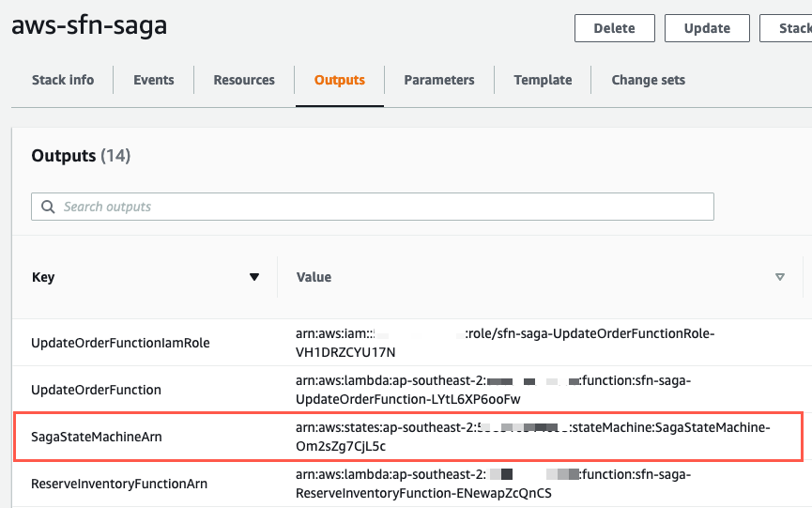Click the SagaStateMachine ARN value

[x=533, y=437]
